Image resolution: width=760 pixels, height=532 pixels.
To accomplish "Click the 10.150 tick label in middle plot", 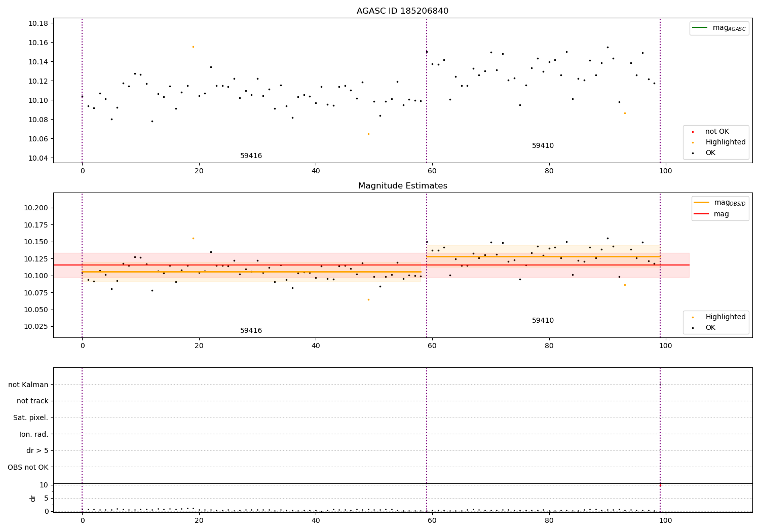I will click(x=36, y=242).
